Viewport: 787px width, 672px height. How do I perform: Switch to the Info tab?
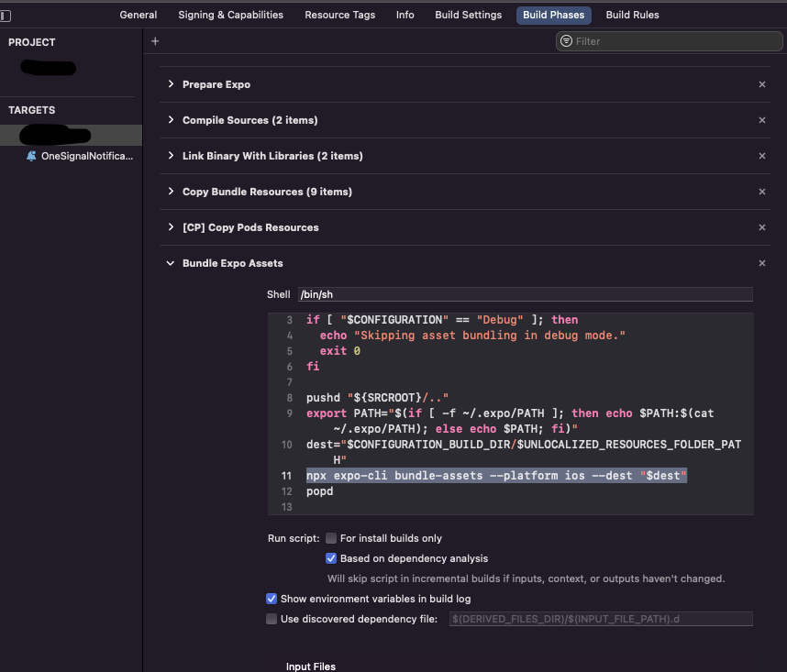click(405, 15)
